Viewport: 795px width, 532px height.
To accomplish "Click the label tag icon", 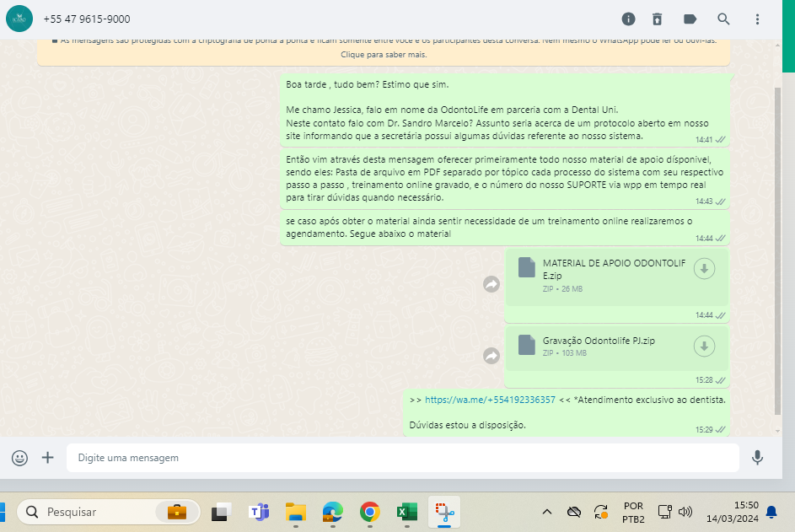I will click(x=690, y=19).
